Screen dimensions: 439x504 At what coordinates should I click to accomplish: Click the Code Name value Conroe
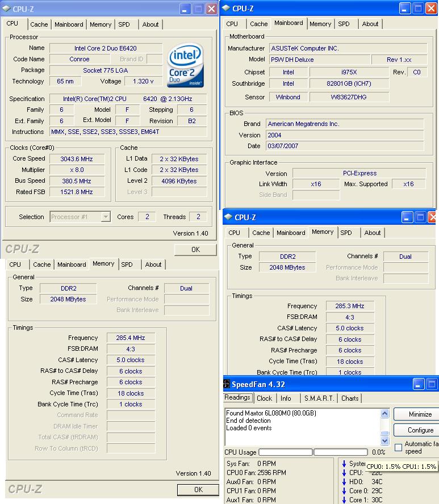pos(80,59)
